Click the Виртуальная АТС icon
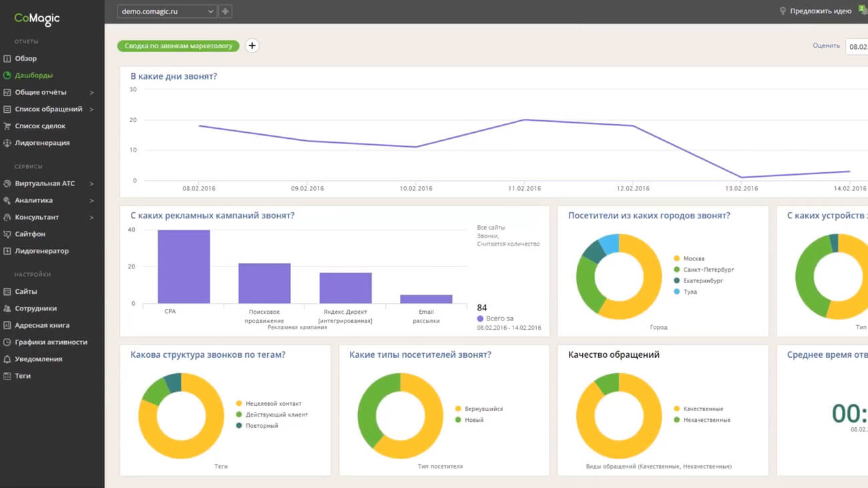 coord(7,184)
